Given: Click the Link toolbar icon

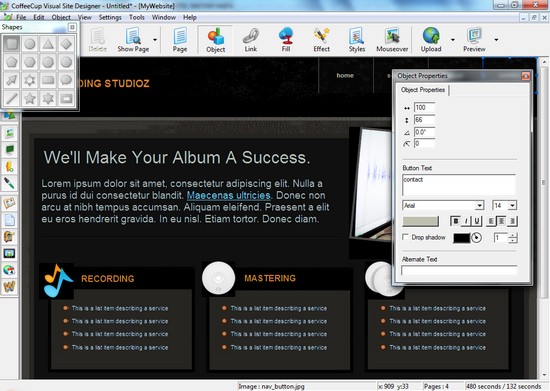Looking at the screenshot, I should pyautogui.click(x=250, y=40).
